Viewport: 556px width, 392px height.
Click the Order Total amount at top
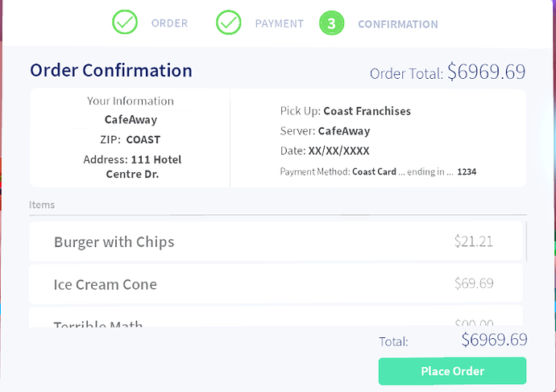[486, 72]
